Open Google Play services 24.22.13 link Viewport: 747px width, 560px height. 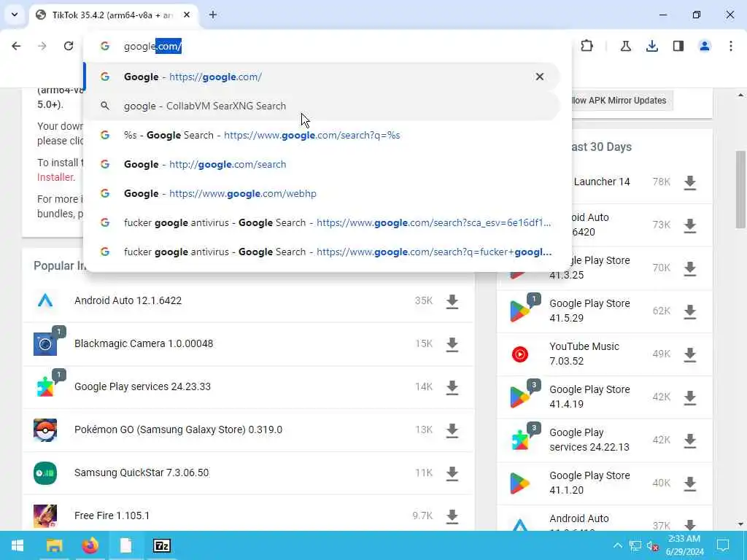click(589, 440)
